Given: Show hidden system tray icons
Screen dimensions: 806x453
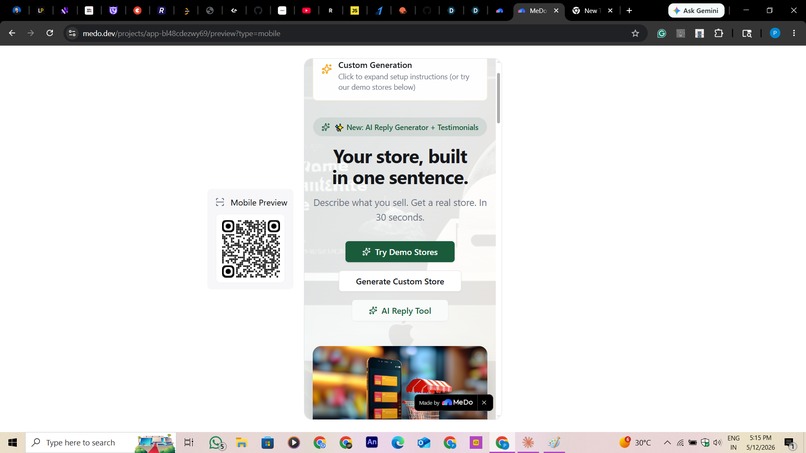Looking at the screenshot, I should (x=667, y=442).
